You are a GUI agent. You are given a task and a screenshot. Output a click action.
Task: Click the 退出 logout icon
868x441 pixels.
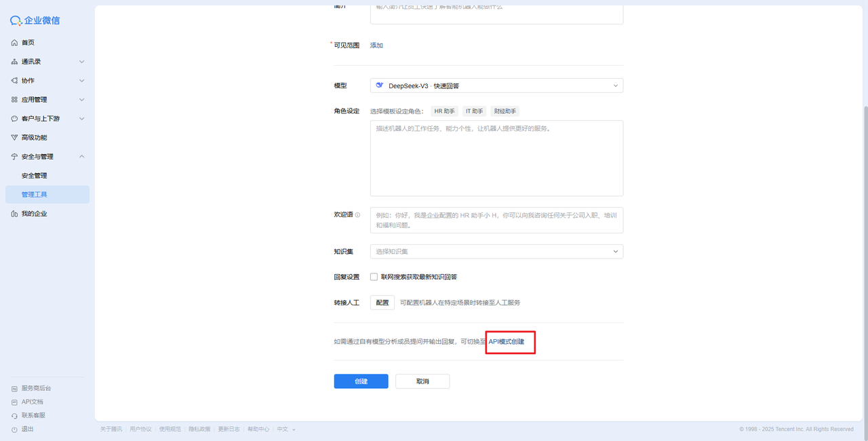point(14,429)
